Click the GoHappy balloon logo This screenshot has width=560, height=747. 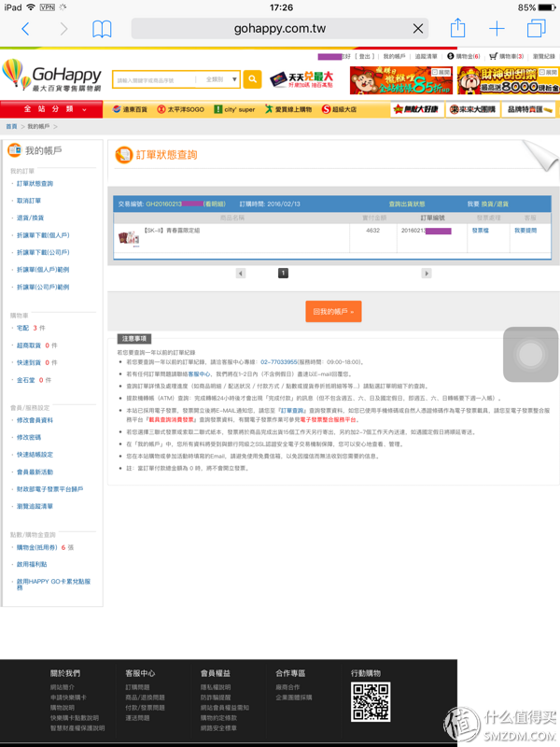(x=52, y=75)
